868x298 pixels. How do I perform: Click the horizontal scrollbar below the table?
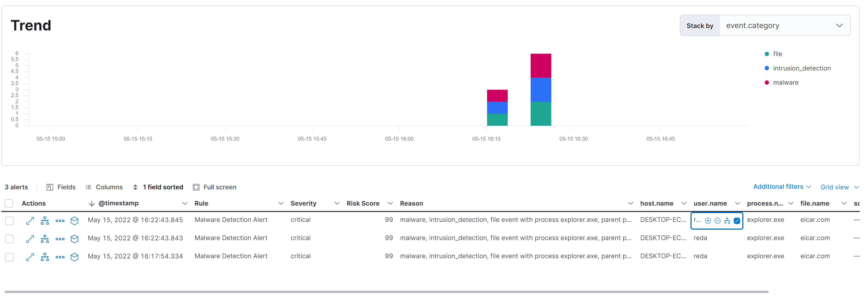click(x=386, y=292)
